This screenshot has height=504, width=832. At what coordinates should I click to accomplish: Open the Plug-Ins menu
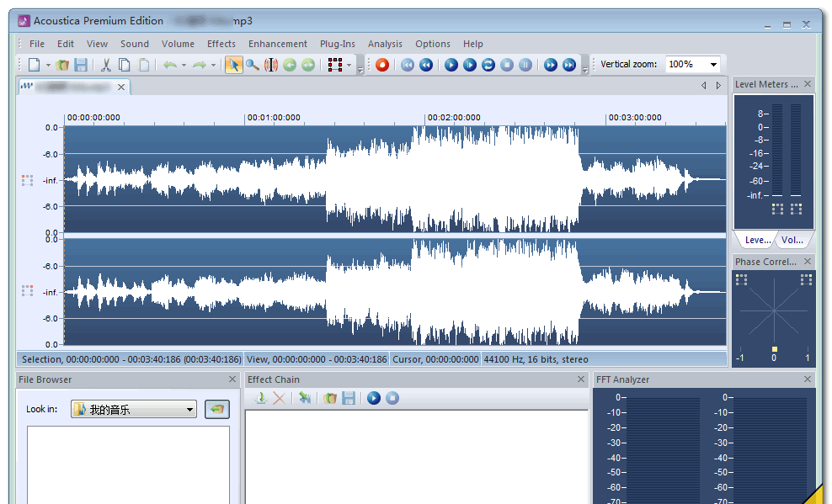[338, 44]
